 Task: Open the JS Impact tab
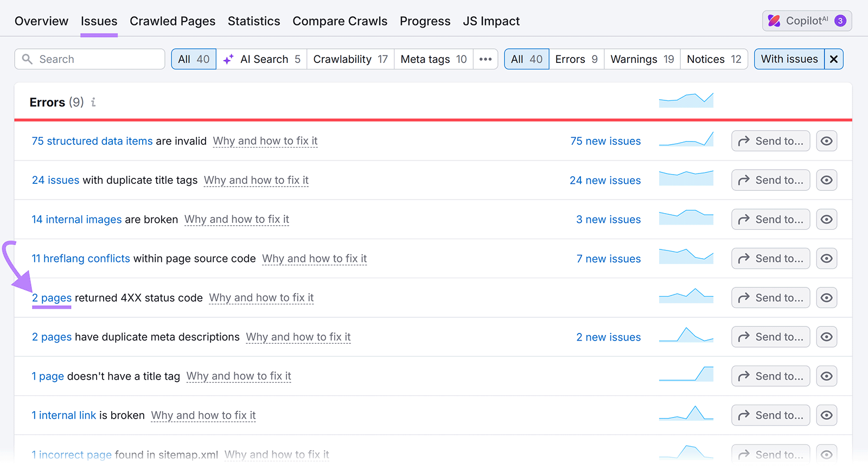coord(491,21)
